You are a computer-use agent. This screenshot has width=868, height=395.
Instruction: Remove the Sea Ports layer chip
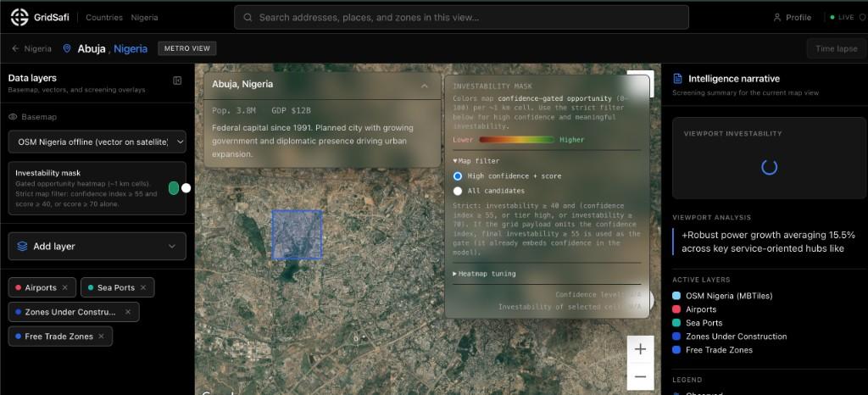tap(143, 287)
